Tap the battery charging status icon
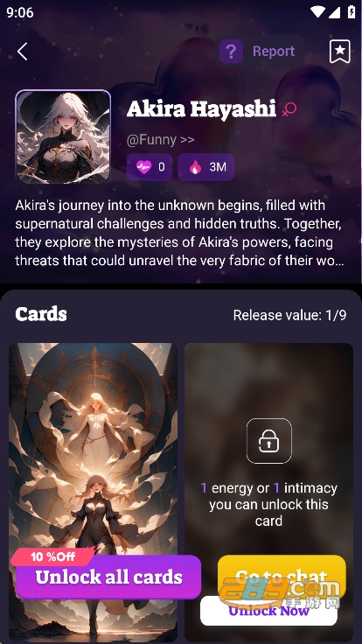The image size is (362, 644). 352,11
